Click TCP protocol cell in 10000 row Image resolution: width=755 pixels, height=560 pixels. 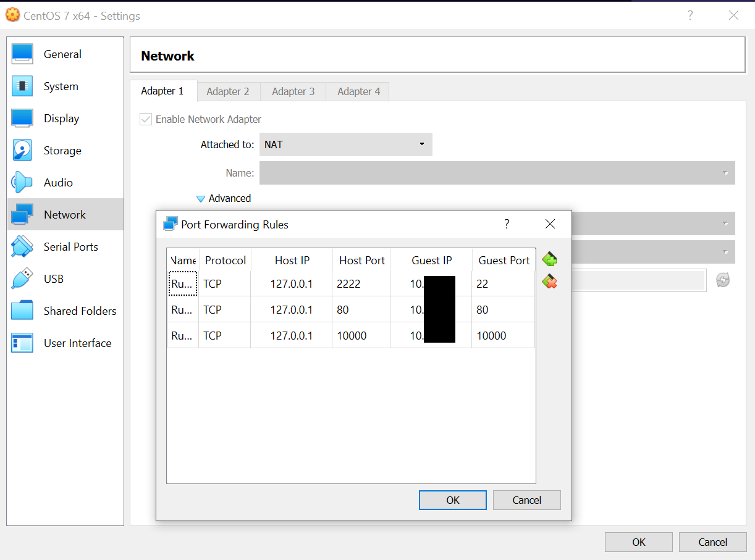pos(225,336)
